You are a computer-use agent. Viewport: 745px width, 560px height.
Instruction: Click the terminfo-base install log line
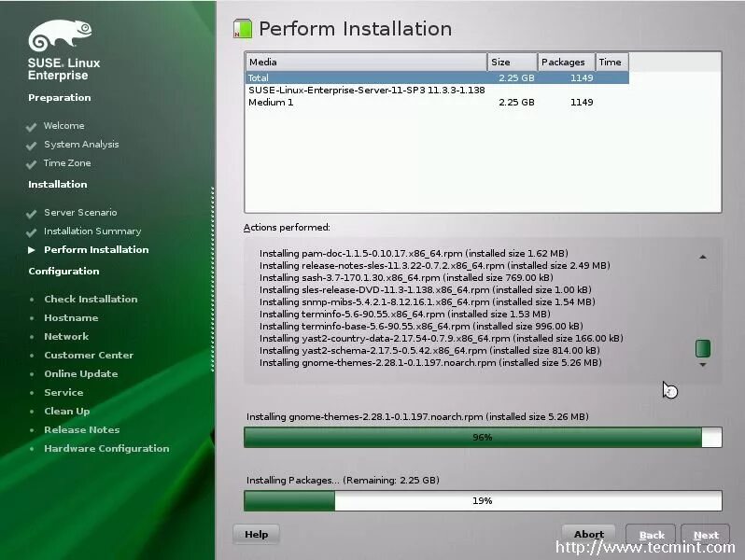421,326
